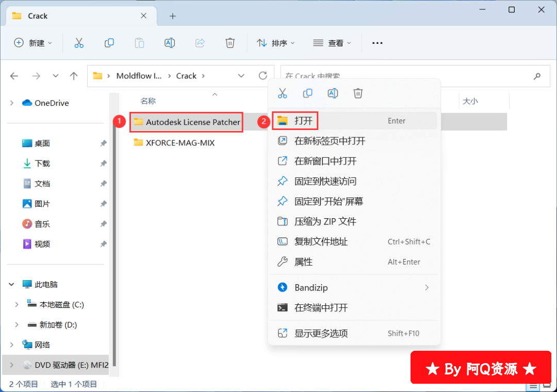Choose 在新窗口中打开 from context menu
This screenshot has width=557, height=392.
pyautogui.click(x=354, y=161)
